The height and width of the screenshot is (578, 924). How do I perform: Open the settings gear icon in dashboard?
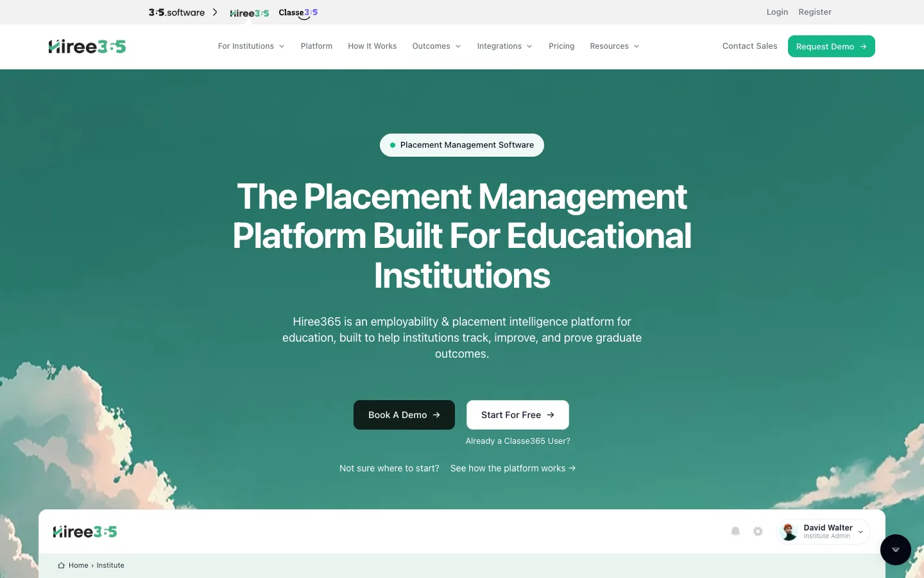[758, 531]
